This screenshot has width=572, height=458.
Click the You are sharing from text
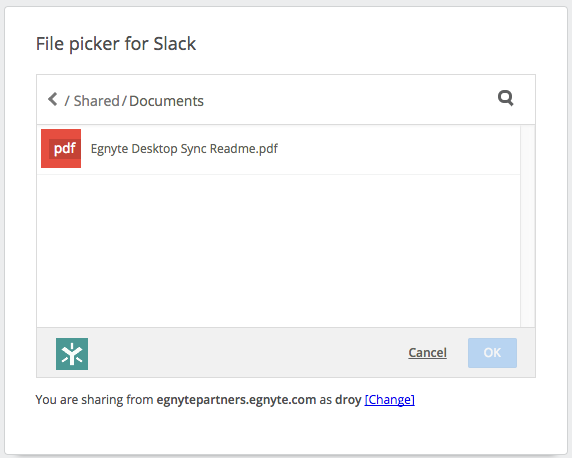coord(94,400)
